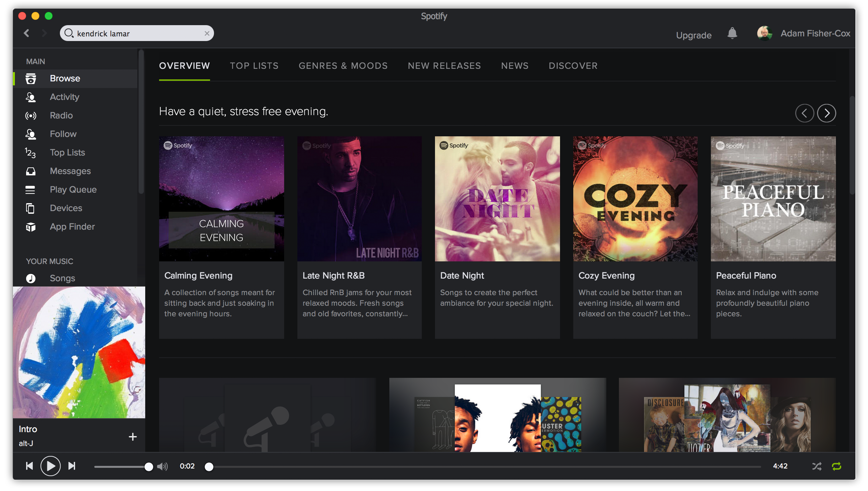
Task: Click the Late Night R&B cover art
Action: [x=359, y=199]
